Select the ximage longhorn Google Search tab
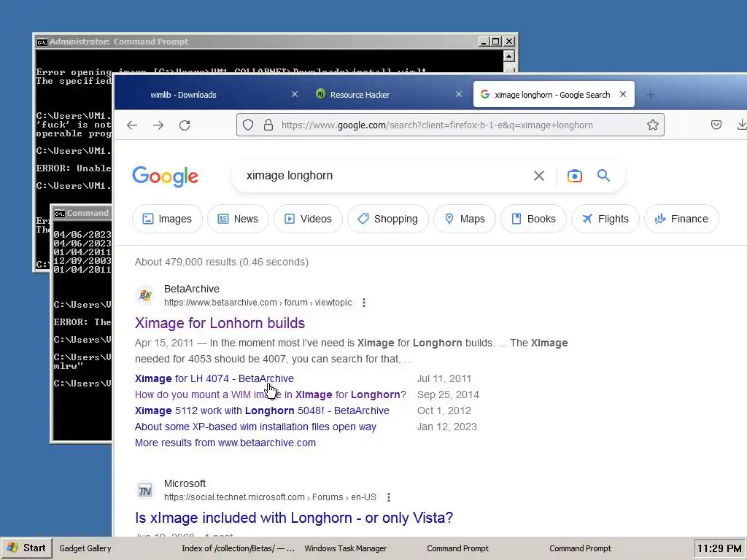Screen dimensions: 747x560 [552, 95]
